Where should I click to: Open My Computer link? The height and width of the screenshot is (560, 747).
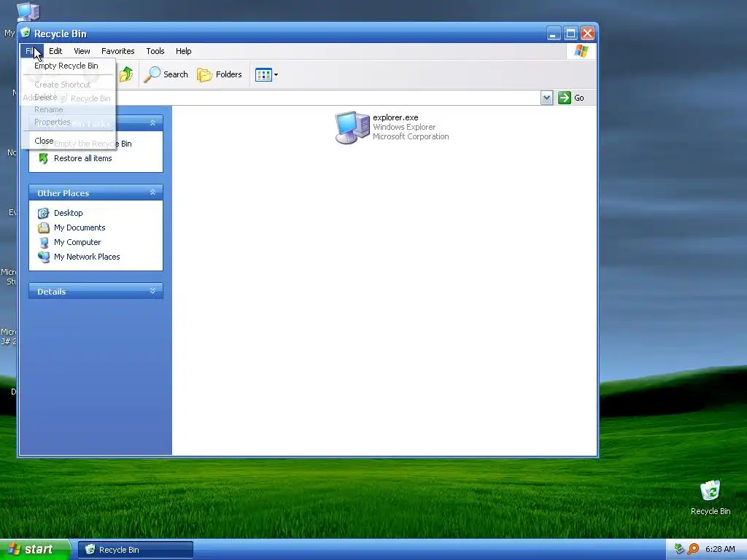tap(77, 242)
